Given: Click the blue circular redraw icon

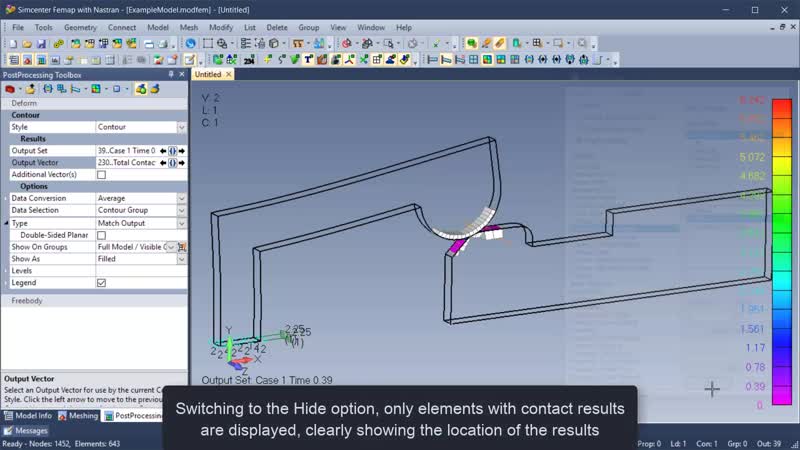Looking at the screenshot, I should tap(190, 44).
